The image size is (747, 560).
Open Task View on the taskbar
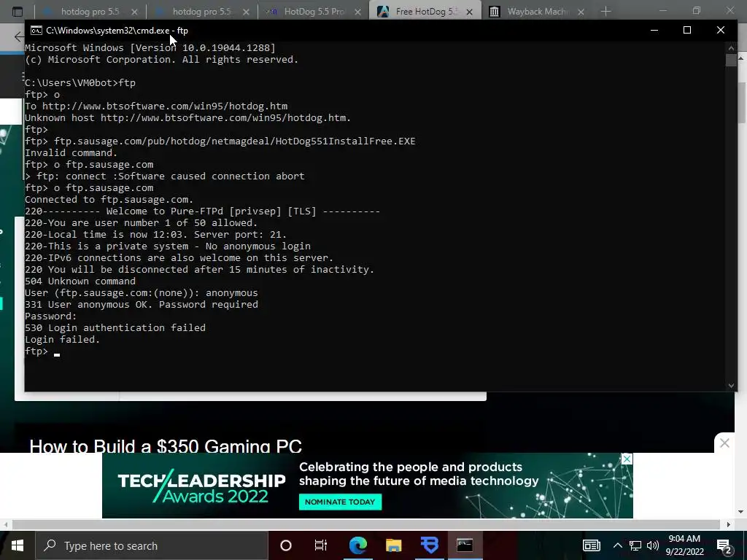click(321, 545)
